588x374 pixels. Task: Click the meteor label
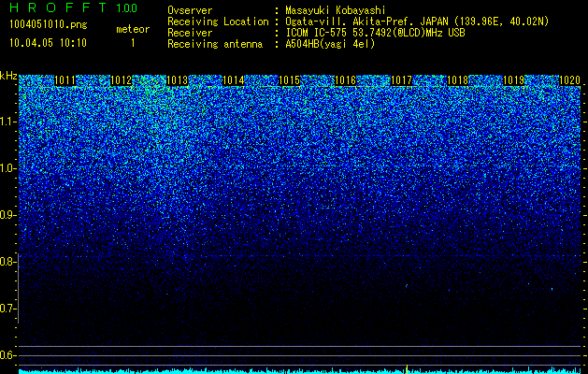(x=133, y=29)
